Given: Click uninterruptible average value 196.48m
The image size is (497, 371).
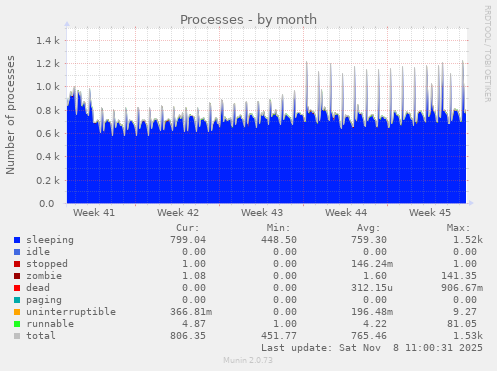Looking at the screenshot, I should pyautogui.click(x=372, y=312).
